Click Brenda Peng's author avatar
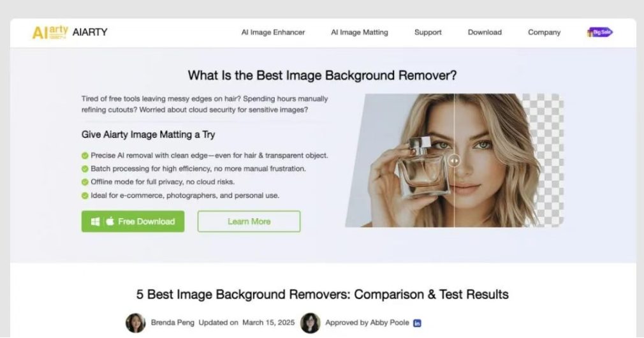 click(x=136, y=323)
